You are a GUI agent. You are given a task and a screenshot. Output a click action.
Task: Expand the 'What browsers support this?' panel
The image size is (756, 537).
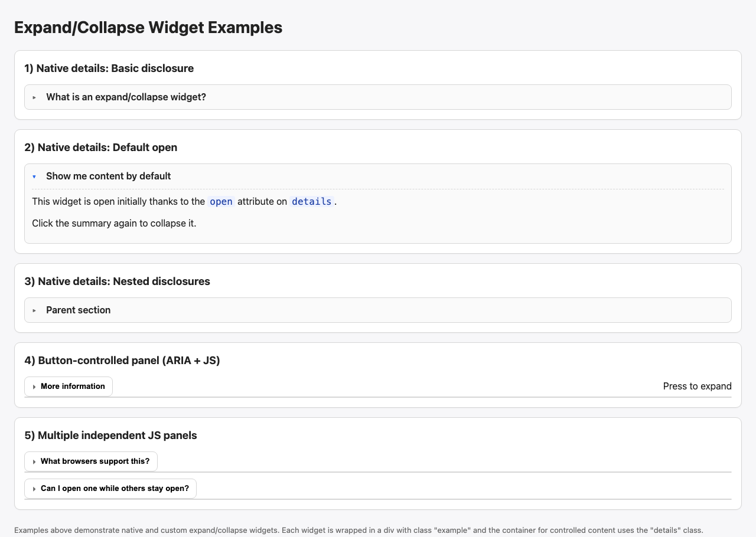(90, 461)
